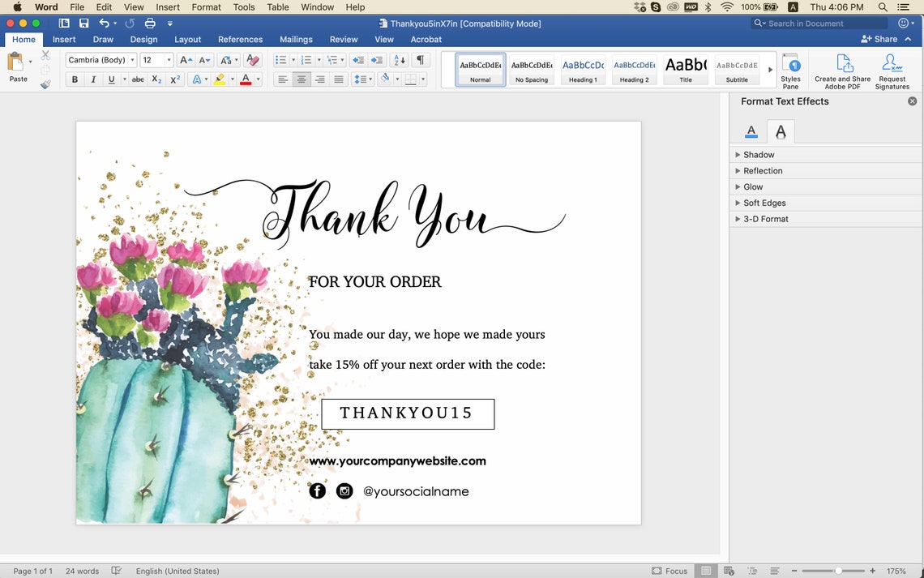This screenshot has width=924, height=578.
Task: Switch to the Mailings ribbon tab
Action: click(x=296, y=39)
